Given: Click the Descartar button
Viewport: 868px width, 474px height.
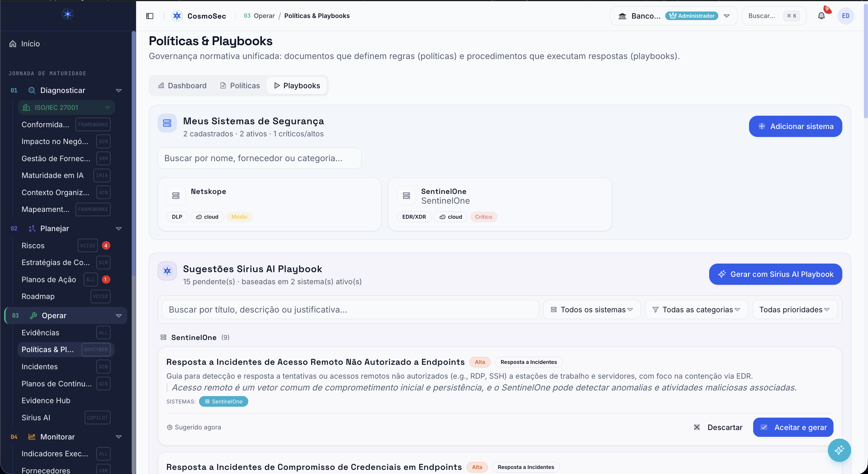Looking at the screenshot, I should 718,427.
